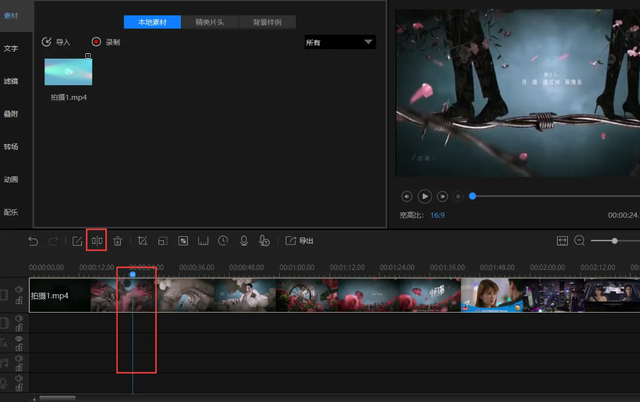The width and height of the screenshot is (640, 402).
Task: Open the freeze frame tool
Action: coord(203,241)
